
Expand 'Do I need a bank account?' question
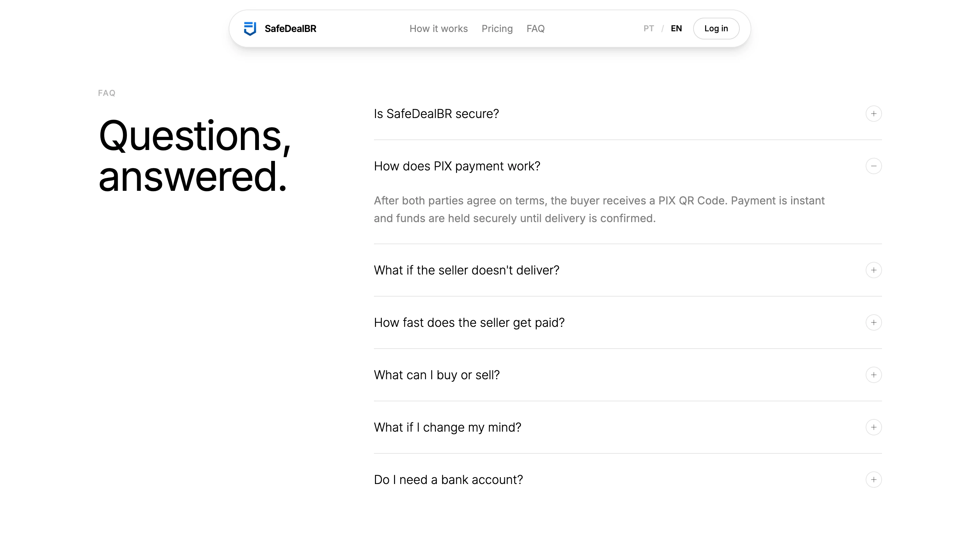pos(448,480)
